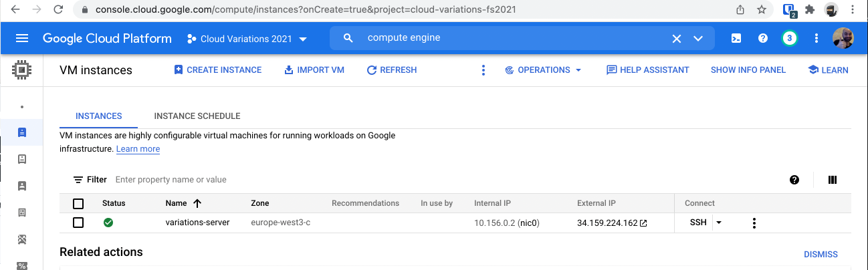The height and width of the screenshot is (270, 868).
Task: Open the main navigation hamburger menu
Action: point(21,38)
